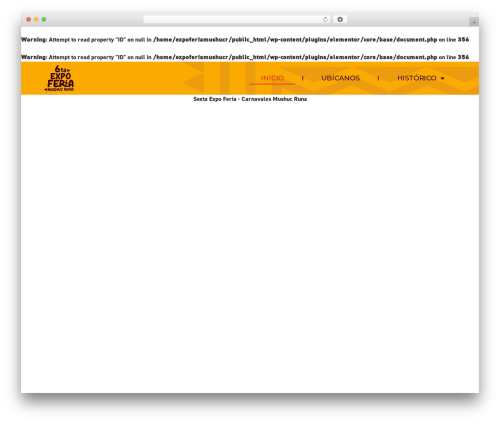Select the text 'Sexta Expo Feria - Carnavales Mushuc Runa'
Image resolution: width=500 pixels, height=423 pixels.
pyautogui.click(x=250, y=99)
